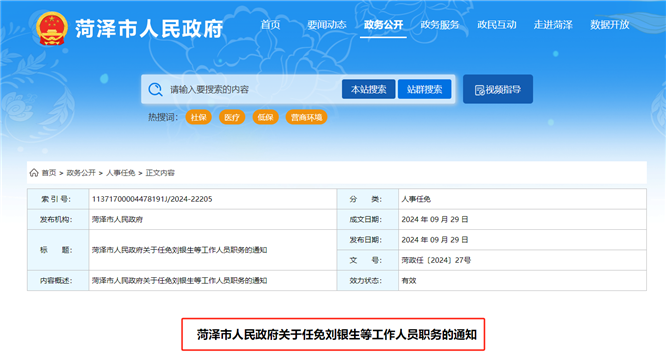Open 政务服务 in the top menu
666x361 pixels.
[440, 25]
